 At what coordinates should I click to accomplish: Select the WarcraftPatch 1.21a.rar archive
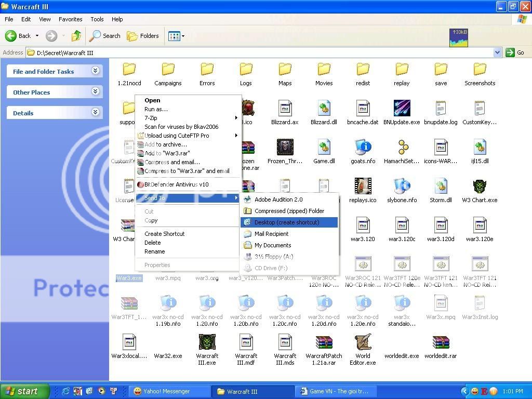tap(324, 343)
